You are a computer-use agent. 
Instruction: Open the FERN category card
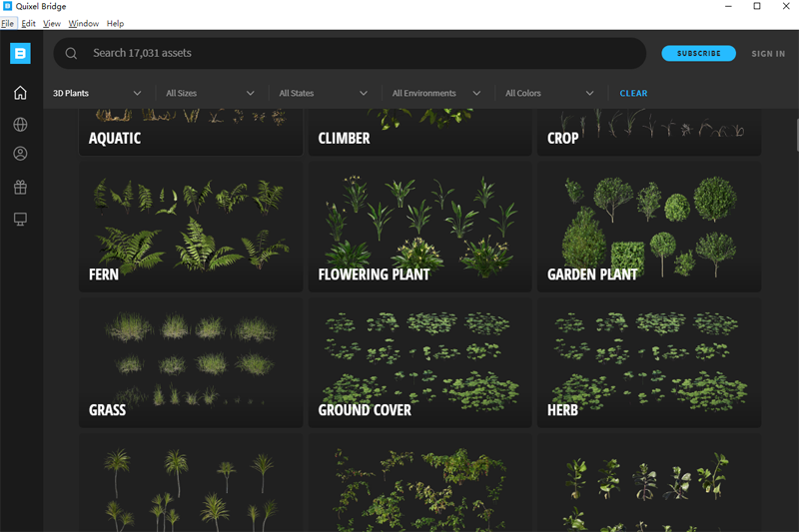191,227
